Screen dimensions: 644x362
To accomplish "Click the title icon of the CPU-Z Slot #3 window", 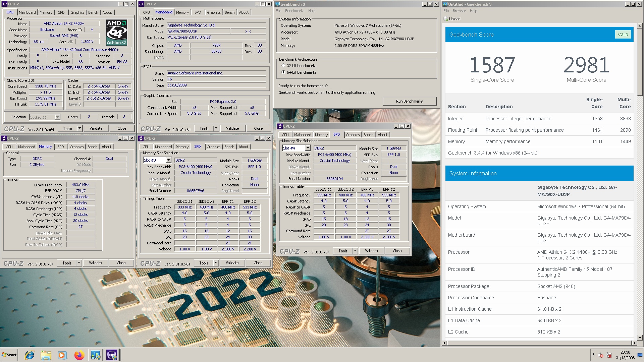I will point(141,138).
